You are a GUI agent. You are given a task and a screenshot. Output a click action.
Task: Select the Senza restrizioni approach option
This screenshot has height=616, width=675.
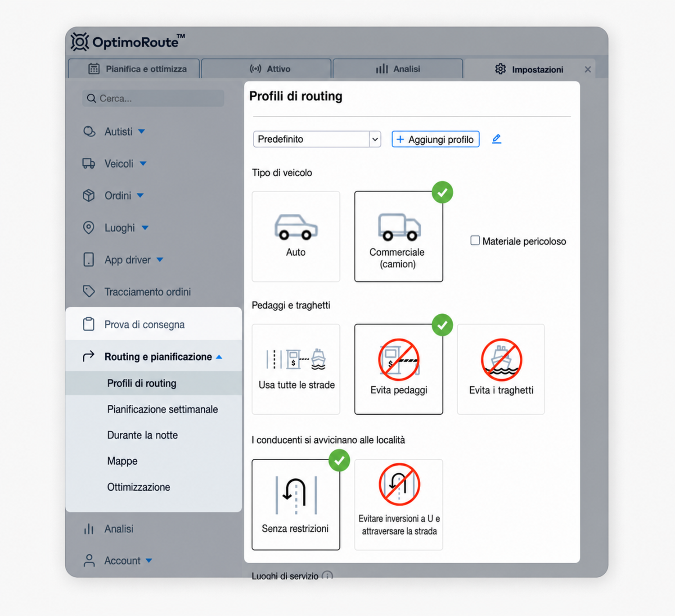coord(296,504)
